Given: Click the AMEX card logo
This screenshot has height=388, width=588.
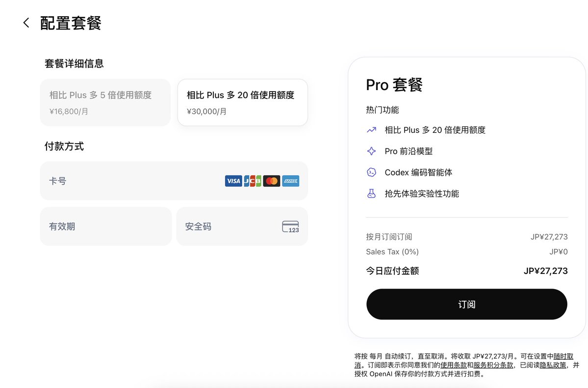Looking at the screenshot, I should pyautogui.click(x=291, y=181).
